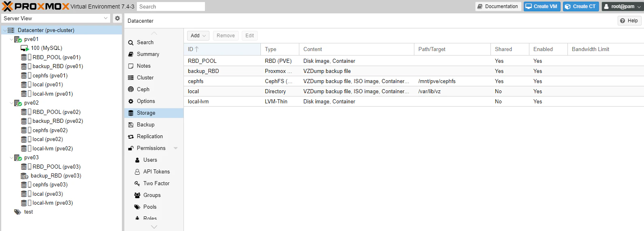644x231 pixels.
Task: Open the Add storage dropdown
Action: 198,36
